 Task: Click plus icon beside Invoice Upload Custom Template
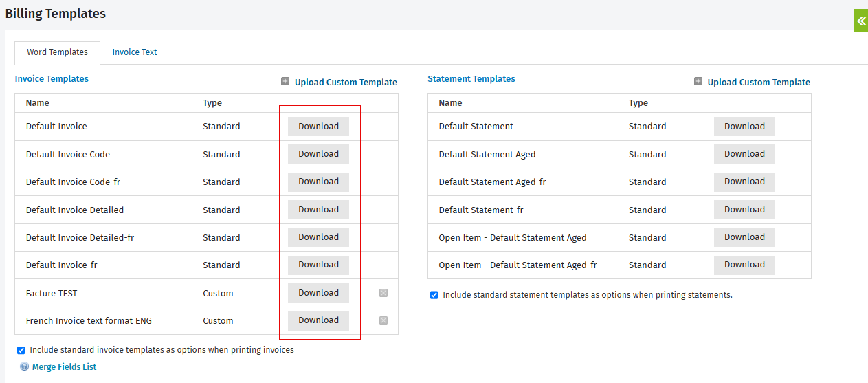(x=285, y=82)
